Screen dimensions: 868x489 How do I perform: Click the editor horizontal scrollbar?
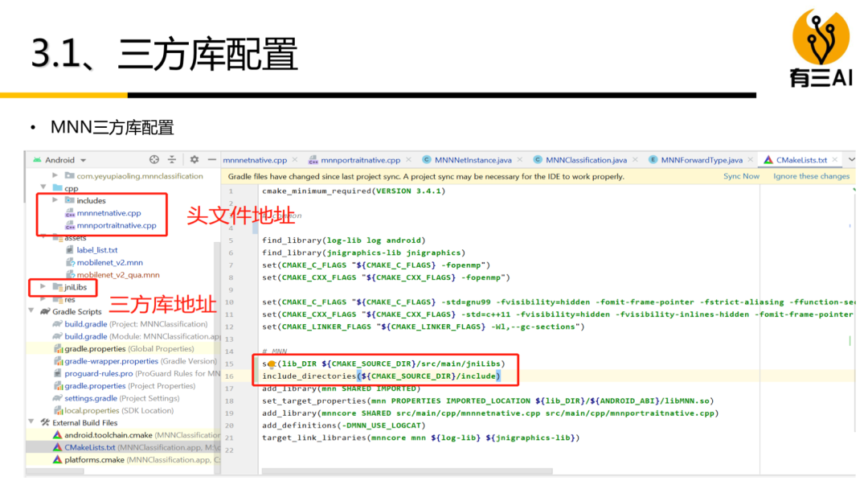pos(407,472)
